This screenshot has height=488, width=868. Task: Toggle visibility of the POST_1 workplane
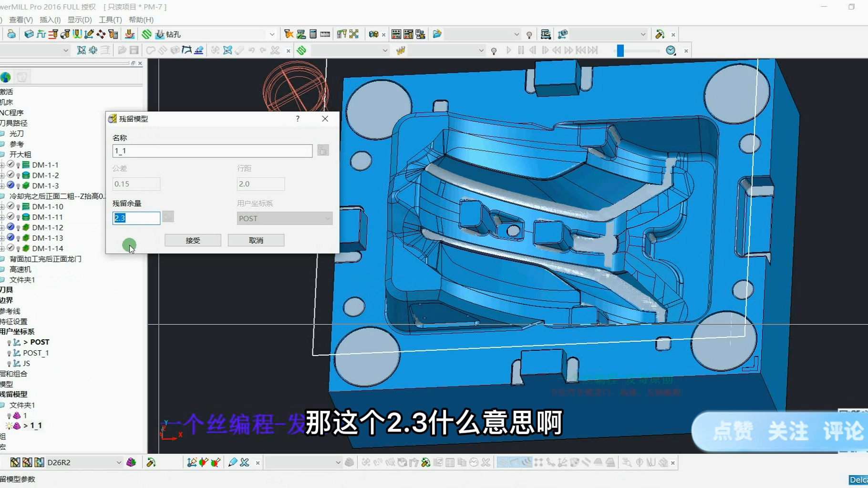[x=9, y=353]
